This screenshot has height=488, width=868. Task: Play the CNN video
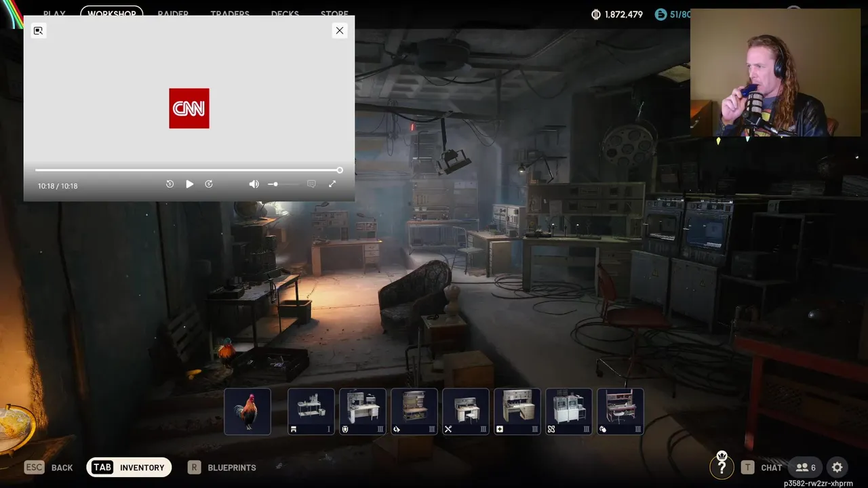189,184
